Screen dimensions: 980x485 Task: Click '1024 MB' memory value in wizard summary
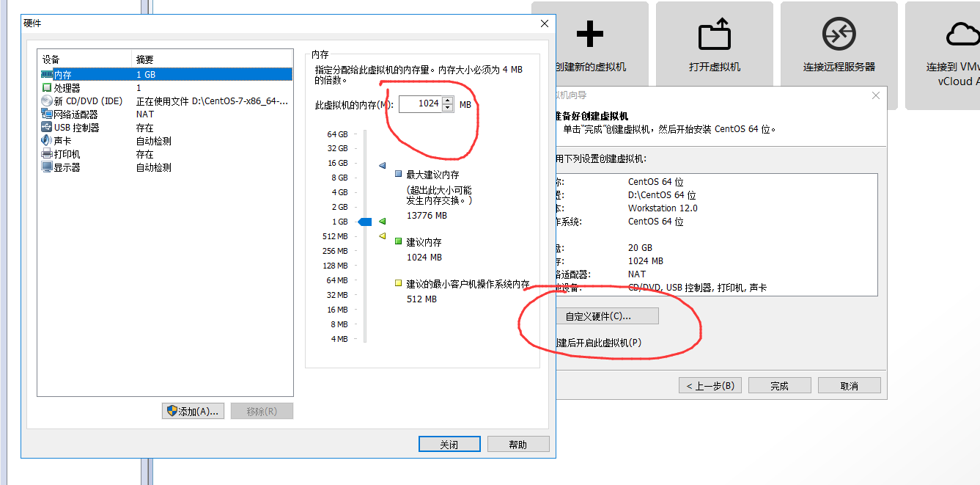pos(645,261)
